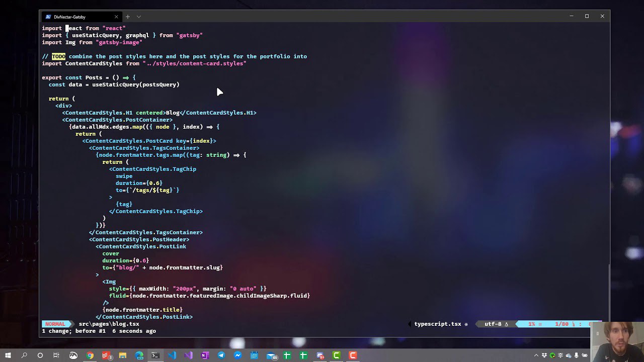Click '1 change; before #1' message
644x362 pixels.
pyautogui.click(x=73, y=331)
